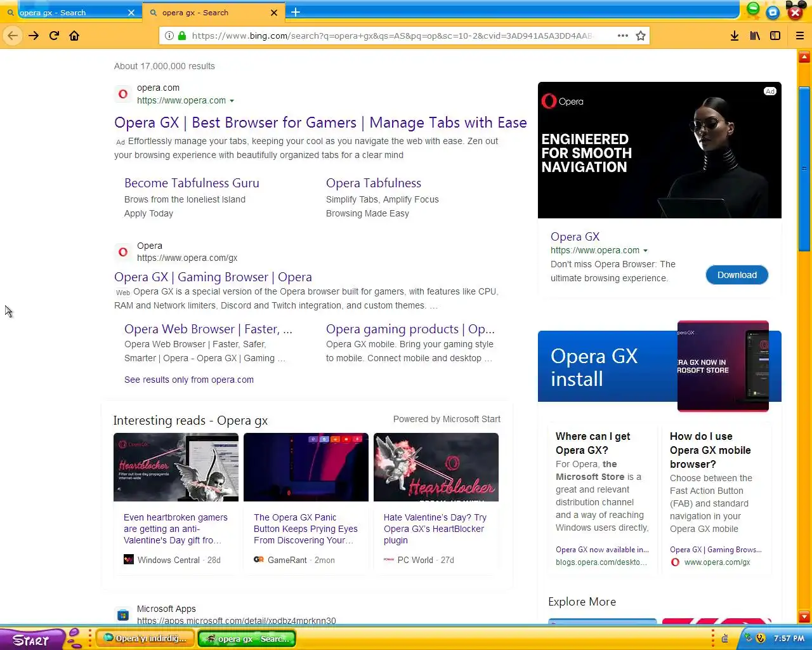View the green lock connection security icon

pyautogui.click(x=182, y=36)
